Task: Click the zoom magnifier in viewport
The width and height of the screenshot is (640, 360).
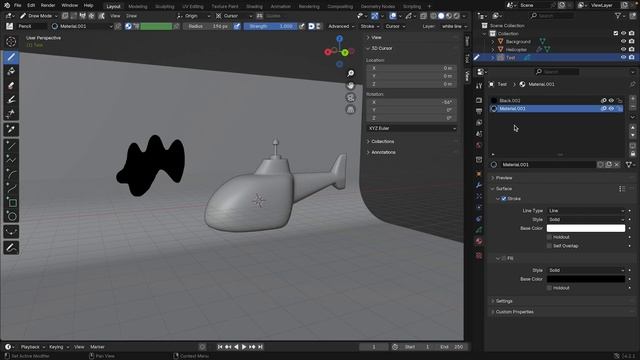Action: (x=350, y=73)
